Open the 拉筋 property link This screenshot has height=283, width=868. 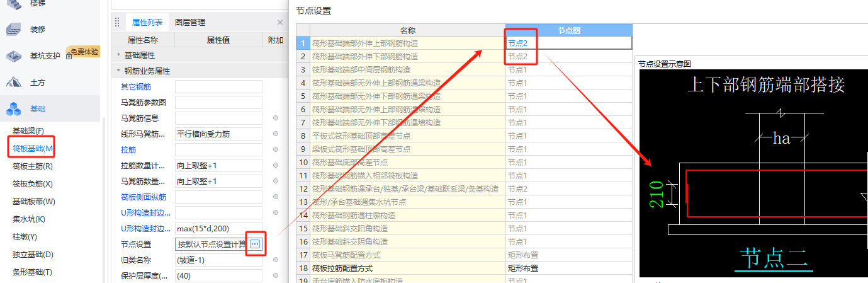click(x=128, y=149)
